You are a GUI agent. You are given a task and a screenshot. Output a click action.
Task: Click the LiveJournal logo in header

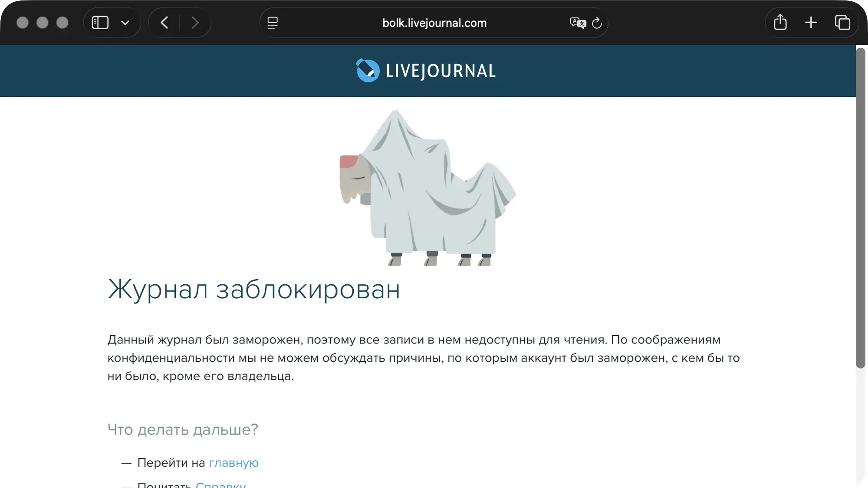(426, 70)
